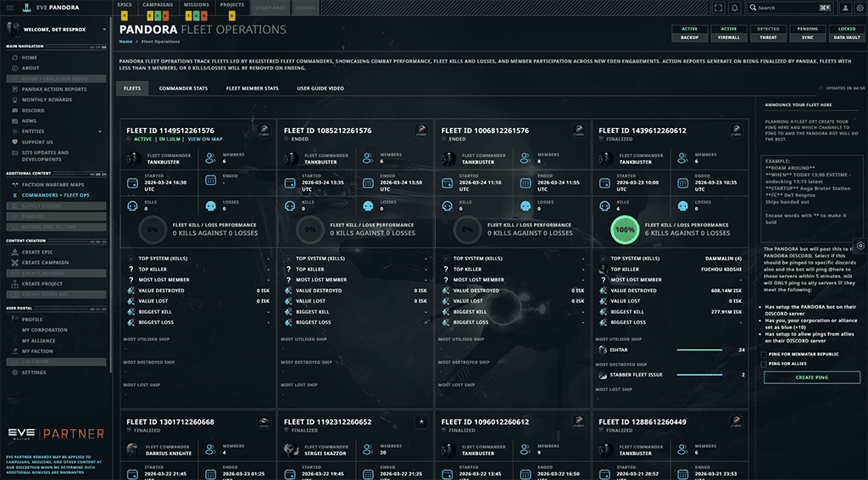Viewport: 868px width, 480px height.
Task: Click the Detected Threat status button
Action: (768, 33)
